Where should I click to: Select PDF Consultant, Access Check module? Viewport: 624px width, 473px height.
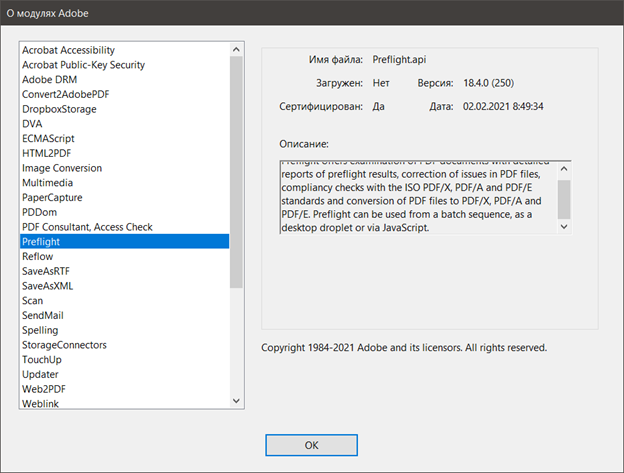[x=125, y=227]
